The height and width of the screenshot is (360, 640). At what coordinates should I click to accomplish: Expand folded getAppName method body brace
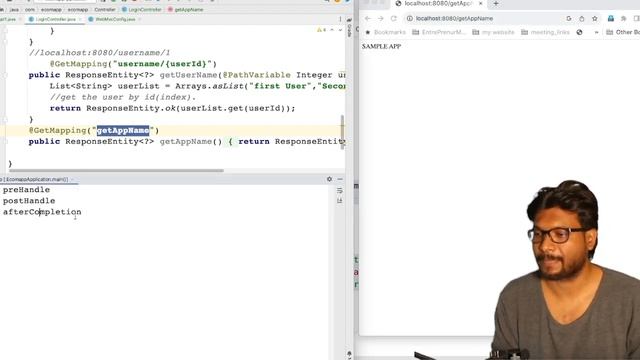click(230, 142)
